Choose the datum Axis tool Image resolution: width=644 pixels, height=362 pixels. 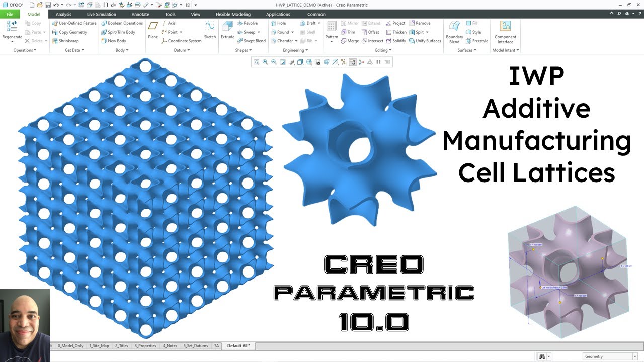coord(169,23)
